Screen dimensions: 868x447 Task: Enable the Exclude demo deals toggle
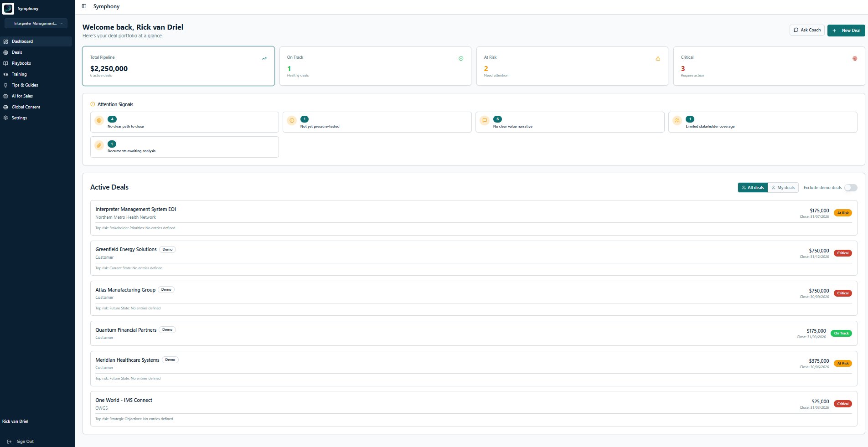click(x=850, y=188)
